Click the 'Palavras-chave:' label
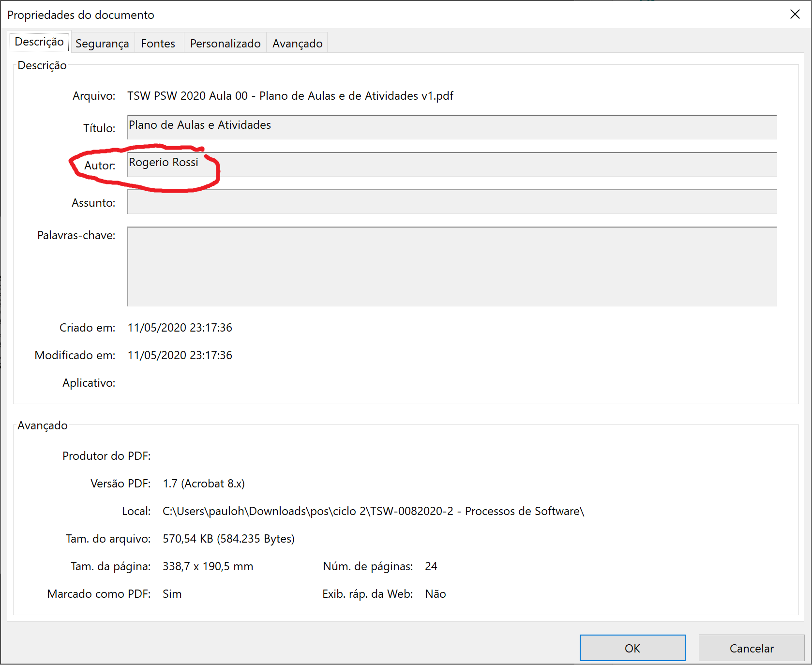Screen dimensions: 812x667 (76, 235)
